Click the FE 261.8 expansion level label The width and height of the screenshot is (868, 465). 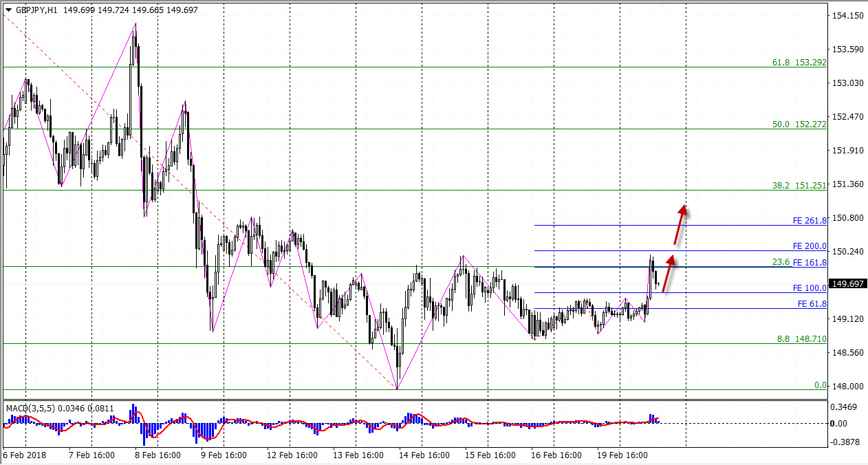(809, 221)
